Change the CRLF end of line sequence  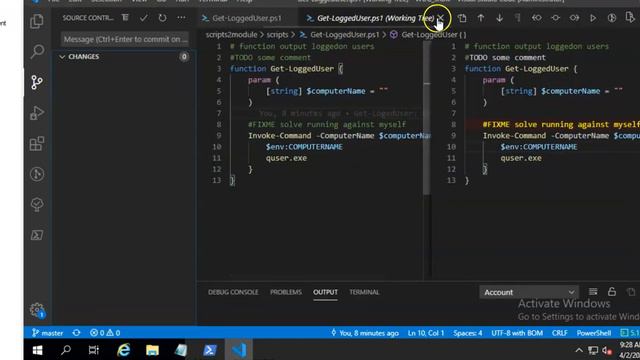(560, 333)
